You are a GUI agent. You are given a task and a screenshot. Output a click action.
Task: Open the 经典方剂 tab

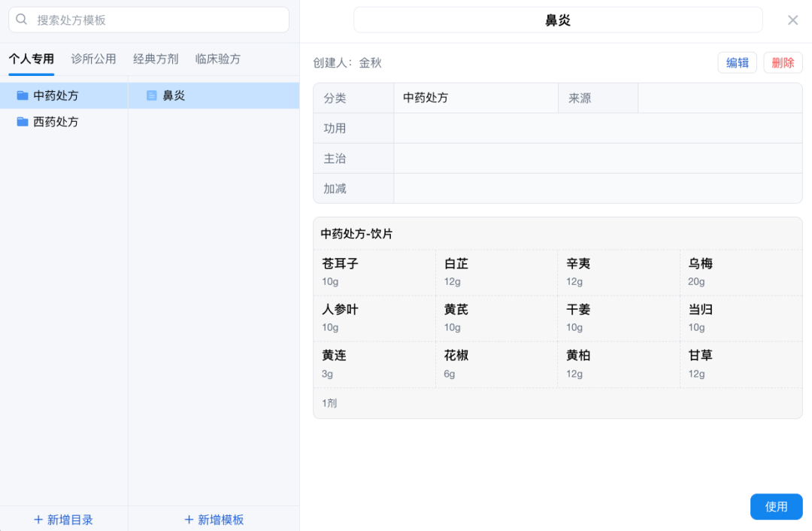[156, 59]
